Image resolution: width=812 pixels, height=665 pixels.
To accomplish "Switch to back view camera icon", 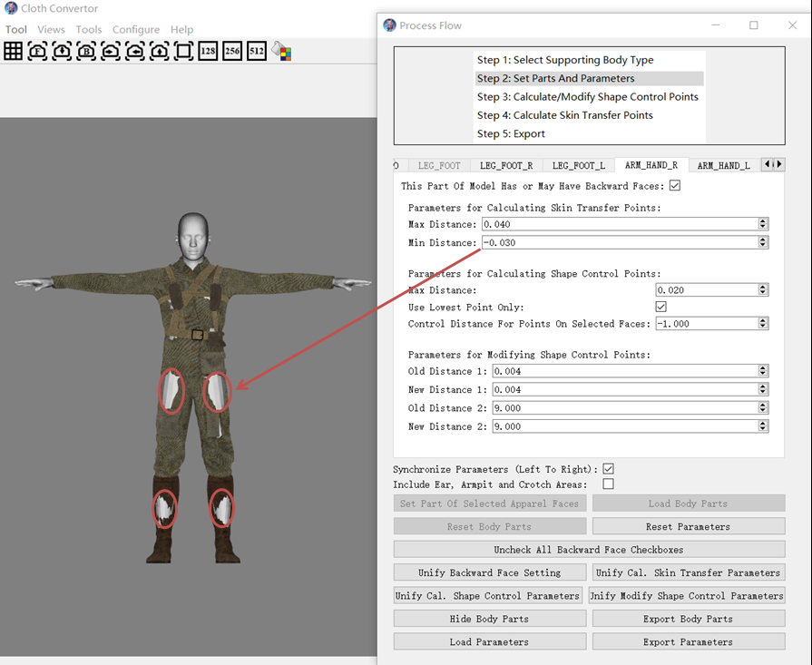I will tap(86, 51).
